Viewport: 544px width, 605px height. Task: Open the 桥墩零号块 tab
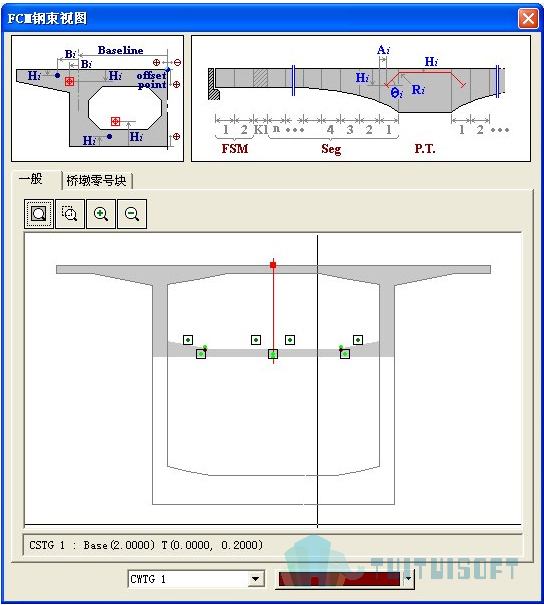click(96, 181)
